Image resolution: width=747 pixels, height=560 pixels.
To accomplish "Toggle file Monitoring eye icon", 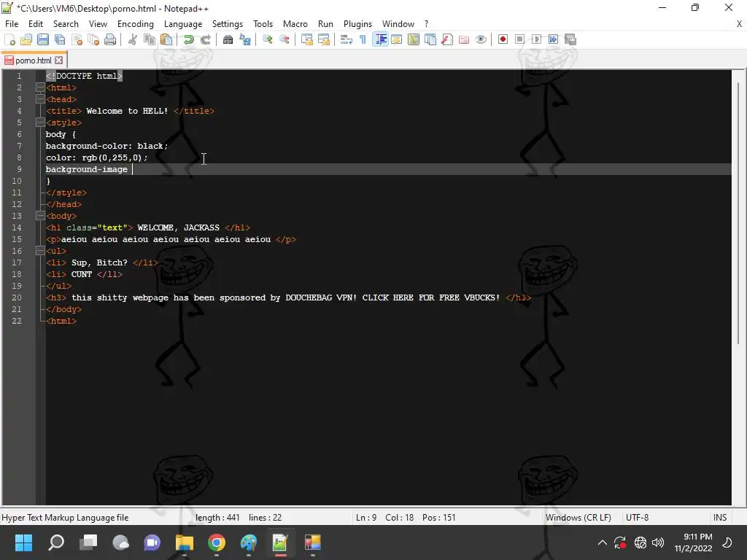I will click(x=481, y=39).
